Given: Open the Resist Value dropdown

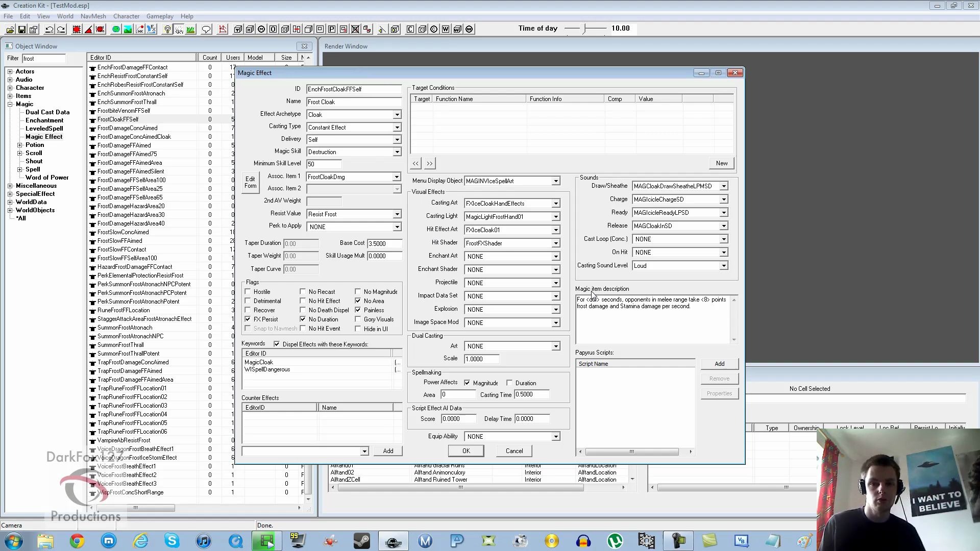Looking at the screenshot, I should (x=397, y=214).
